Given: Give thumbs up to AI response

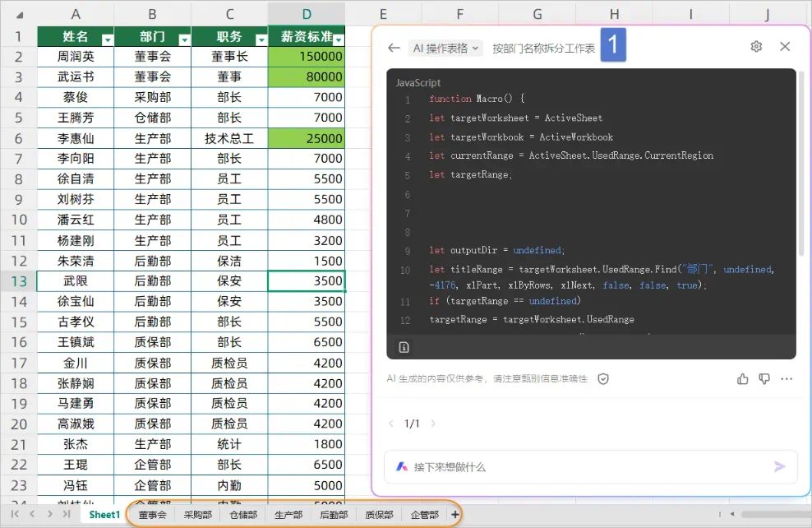Looking at the screenshot, I should (743, 379).
